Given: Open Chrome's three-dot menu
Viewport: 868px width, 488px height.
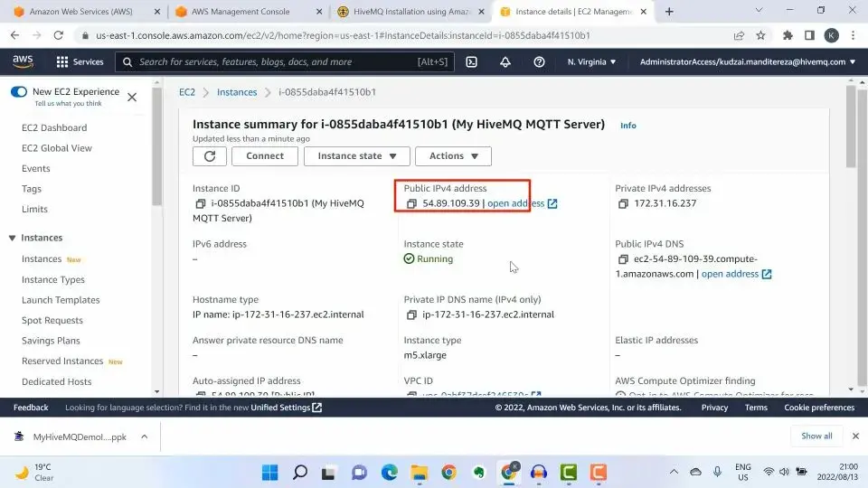Looking at the screenshot, I should (x=853, y=35).
